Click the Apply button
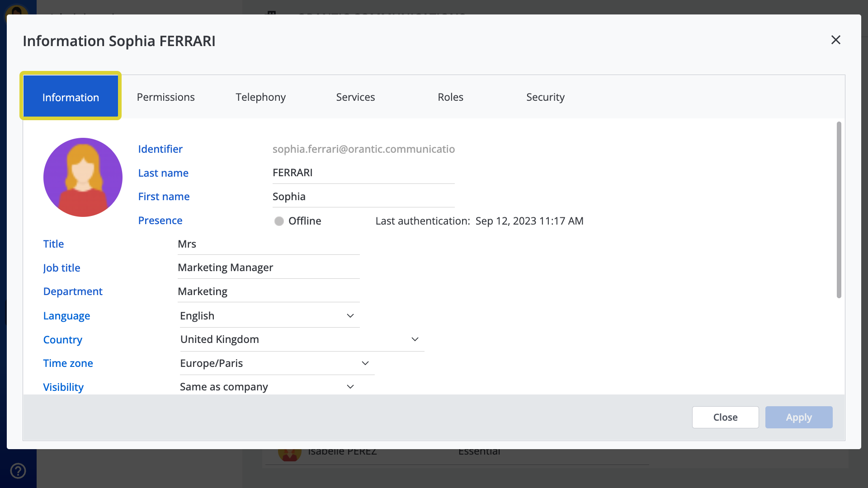Viewport: 868px width, 488px height. 798,417
